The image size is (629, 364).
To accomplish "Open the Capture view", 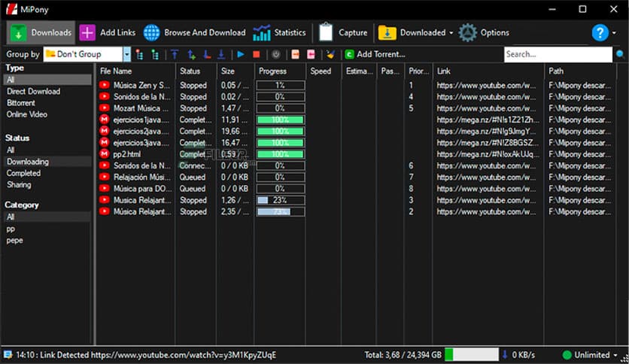I will (342, 32).
